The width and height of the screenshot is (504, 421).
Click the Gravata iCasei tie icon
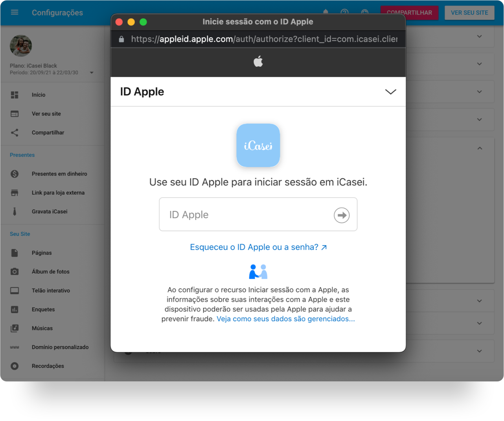point(15,212)
